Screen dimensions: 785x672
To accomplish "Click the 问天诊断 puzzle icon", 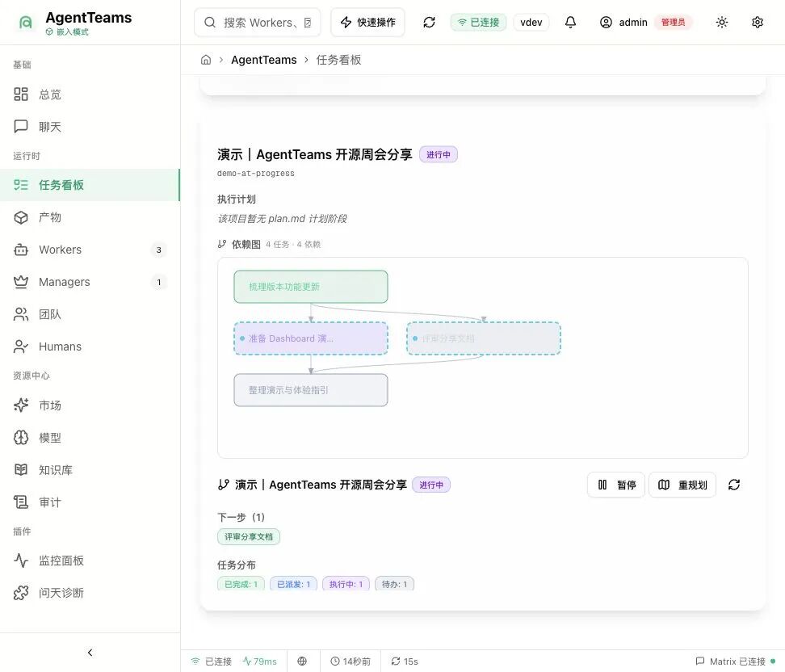I will pyautogui.click(x=21, y=593).
